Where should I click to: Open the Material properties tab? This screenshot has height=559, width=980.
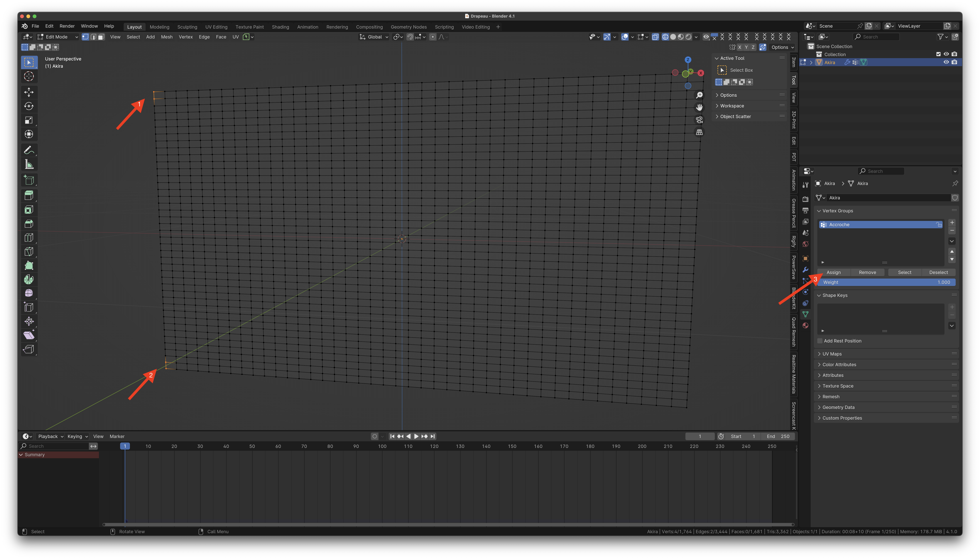point(805,326)
